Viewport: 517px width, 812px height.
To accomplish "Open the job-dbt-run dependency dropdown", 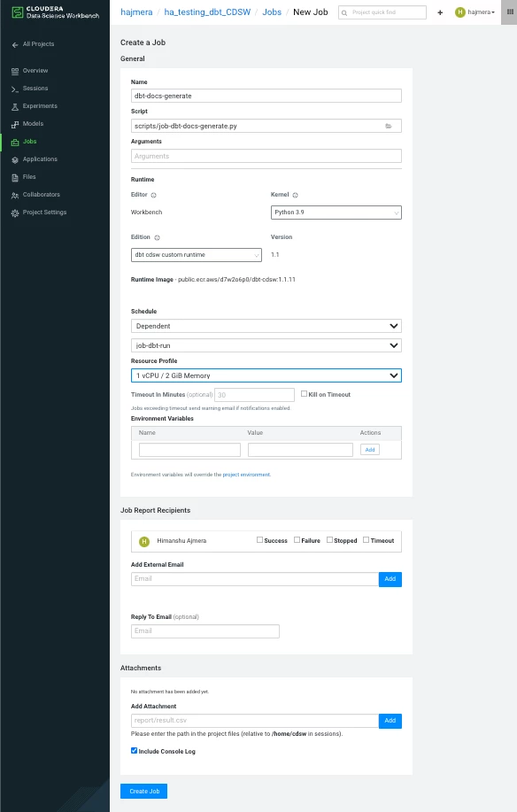I will coord(266,345).
